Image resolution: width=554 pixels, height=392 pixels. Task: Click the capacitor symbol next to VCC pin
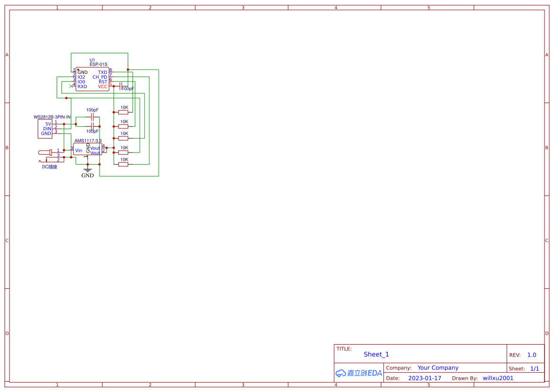click(x=120, y=86)
